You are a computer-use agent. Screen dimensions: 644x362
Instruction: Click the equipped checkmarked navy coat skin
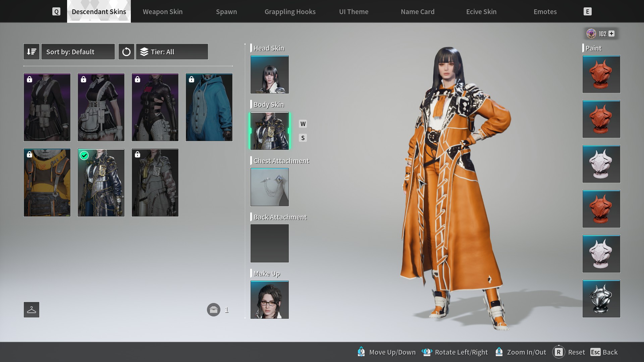pos(101,183)
